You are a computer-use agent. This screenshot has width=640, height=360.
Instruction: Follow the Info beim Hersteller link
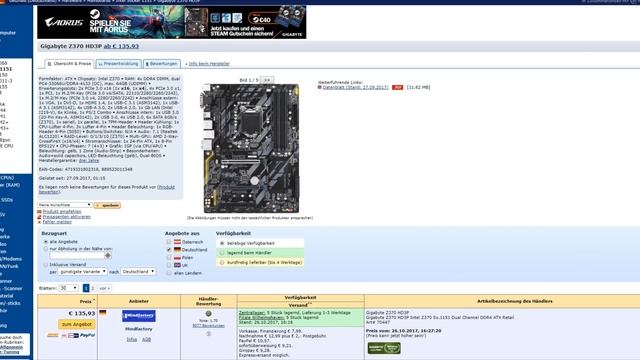209,64
